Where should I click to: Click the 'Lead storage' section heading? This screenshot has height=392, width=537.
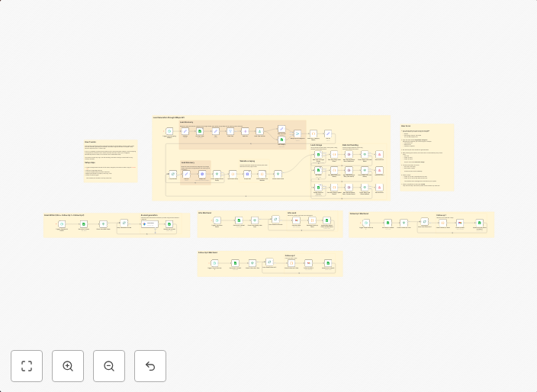316,145
